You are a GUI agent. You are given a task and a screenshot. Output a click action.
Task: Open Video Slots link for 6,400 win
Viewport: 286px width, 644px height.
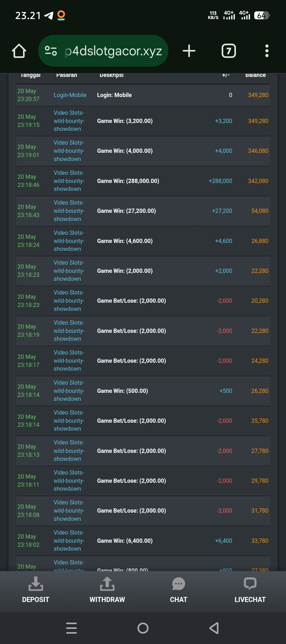point(69,541)
